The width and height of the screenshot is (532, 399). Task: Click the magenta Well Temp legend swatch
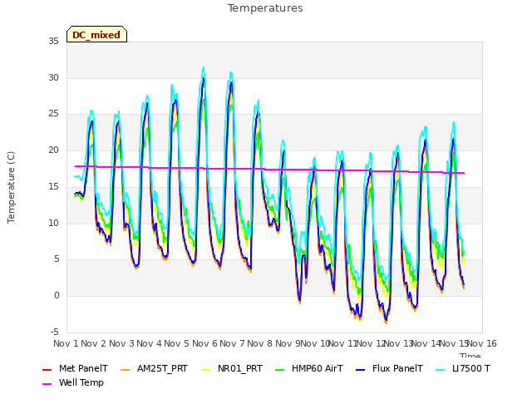click(x=47, y=384)
